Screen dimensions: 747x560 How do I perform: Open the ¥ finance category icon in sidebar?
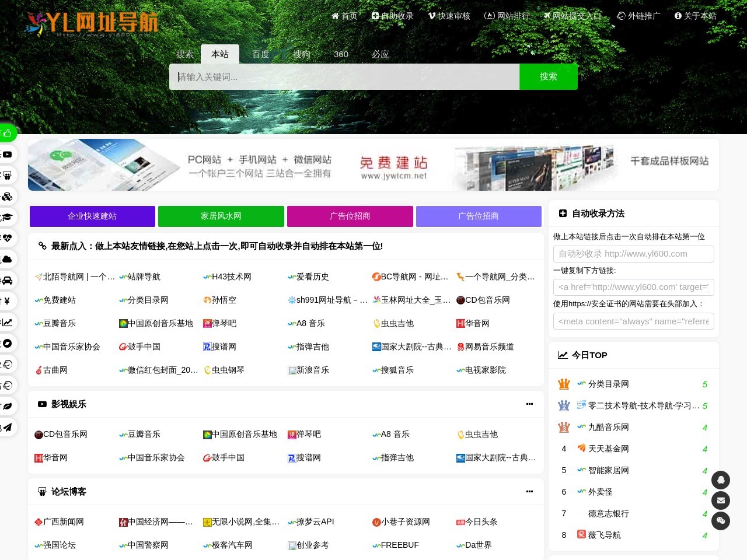click(x=8, y=300)
